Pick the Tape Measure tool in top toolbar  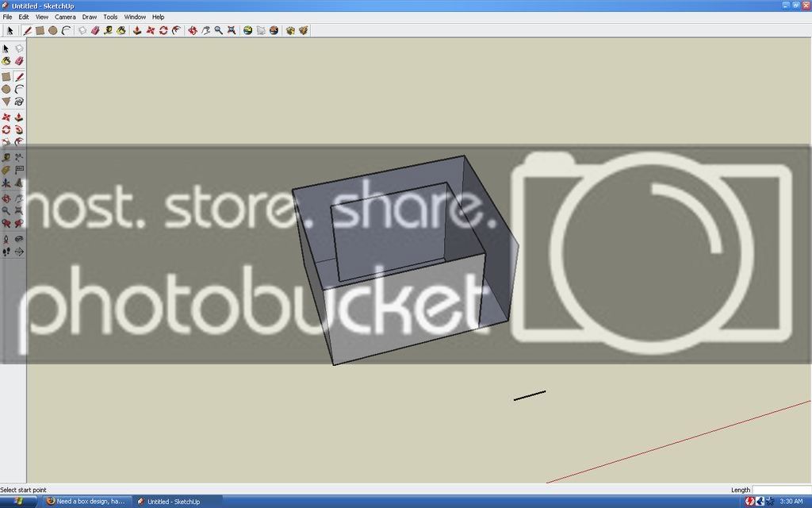pos(108,31)
